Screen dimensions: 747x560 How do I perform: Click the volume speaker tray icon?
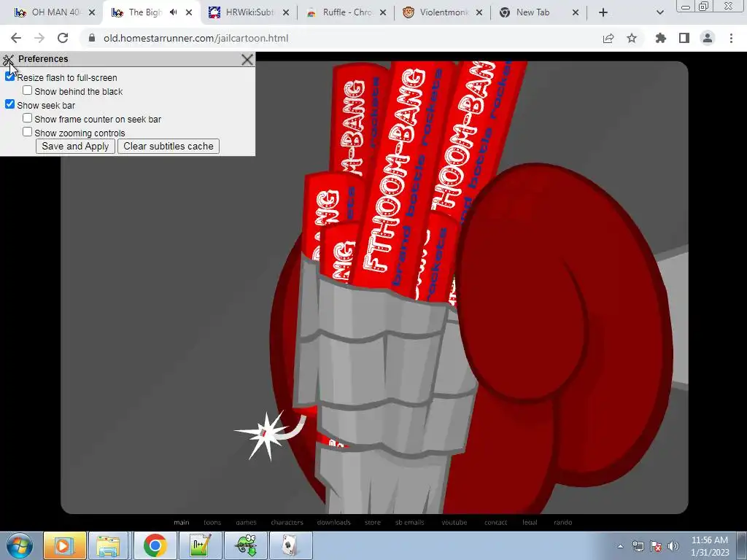(x=673, y=546)
